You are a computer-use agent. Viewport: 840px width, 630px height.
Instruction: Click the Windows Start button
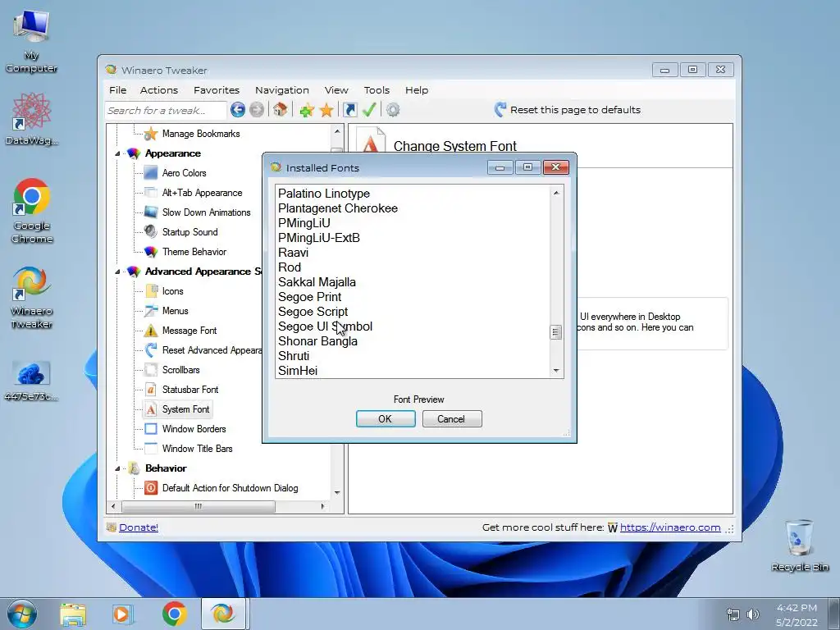(21, 614)
